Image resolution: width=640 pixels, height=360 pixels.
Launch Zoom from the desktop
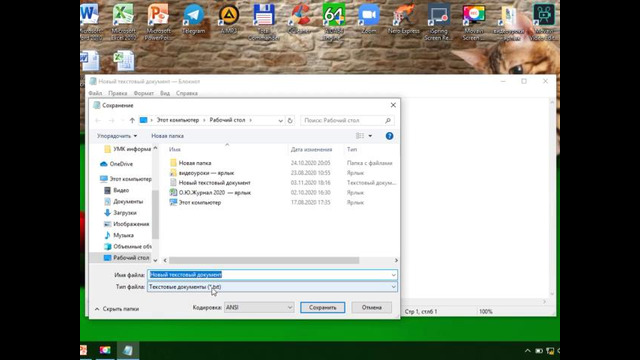(x=369, y=20)
